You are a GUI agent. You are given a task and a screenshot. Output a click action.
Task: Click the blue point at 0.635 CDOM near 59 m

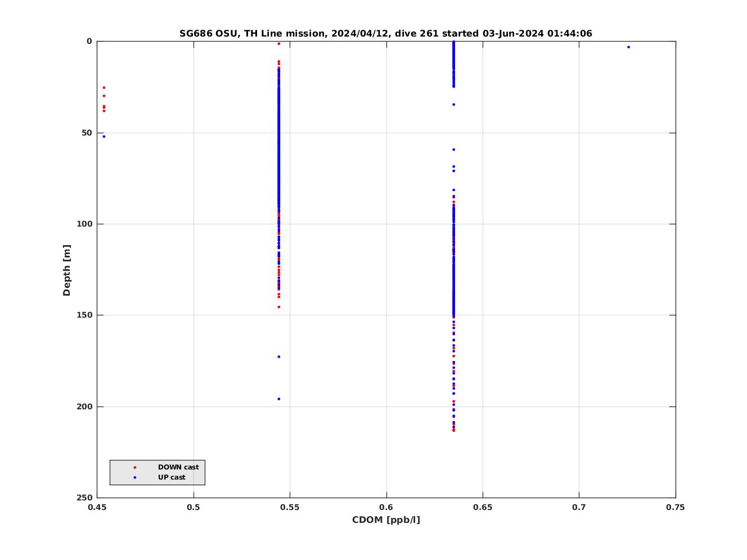click(453, 150)
